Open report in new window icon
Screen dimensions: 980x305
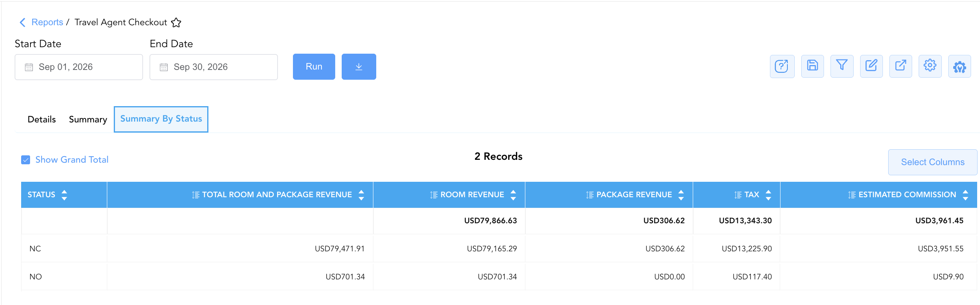(901, 66)
